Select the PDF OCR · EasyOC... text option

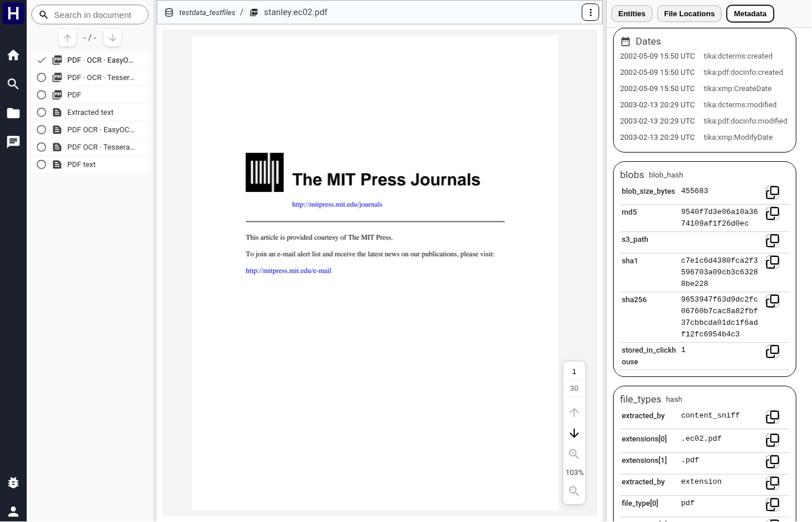(x=90, y=130)
